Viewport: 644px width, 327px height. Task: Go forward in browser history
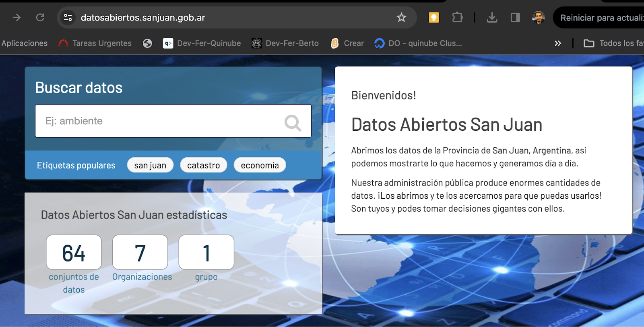[x=17, y=17]
